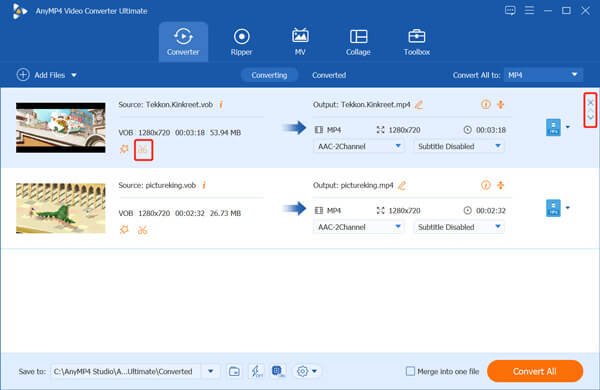The height and width of the screenshot is (390, 600).
Task: Open cut scissors tool for pictureking.vob
Action: tap(143, 230)
